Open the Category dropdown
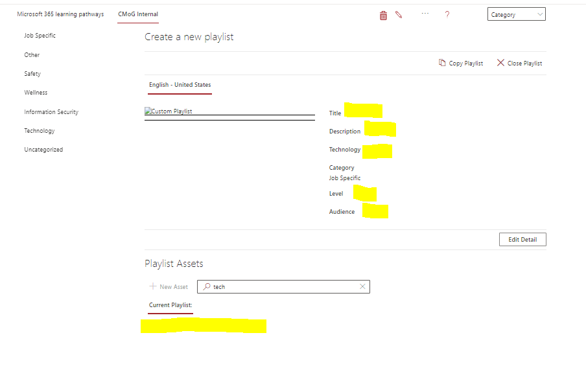Viewport: 586px width, 392px height. click(x=516, y=13)
